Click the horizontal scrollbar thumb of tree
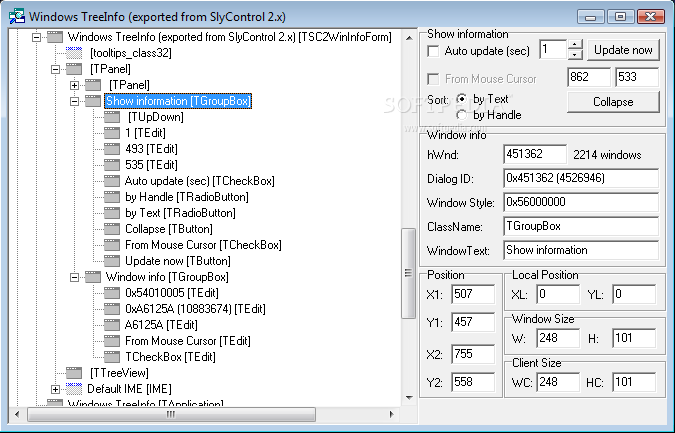Viewport: 675px width, 433px height. click(x=171, y=414)
